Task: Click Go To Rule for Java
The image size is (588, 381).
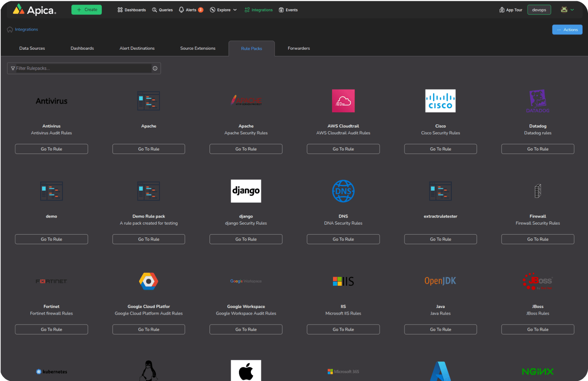Action: [441, 329]
